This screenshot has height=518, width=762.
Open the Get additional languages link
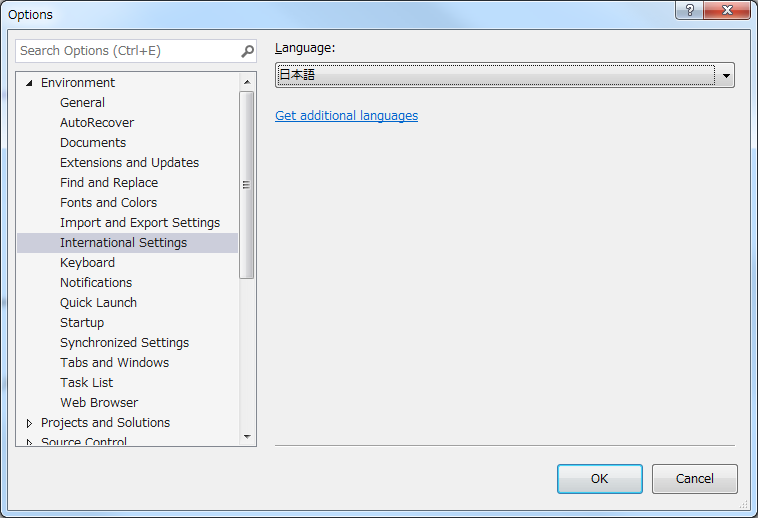point(346,116)
